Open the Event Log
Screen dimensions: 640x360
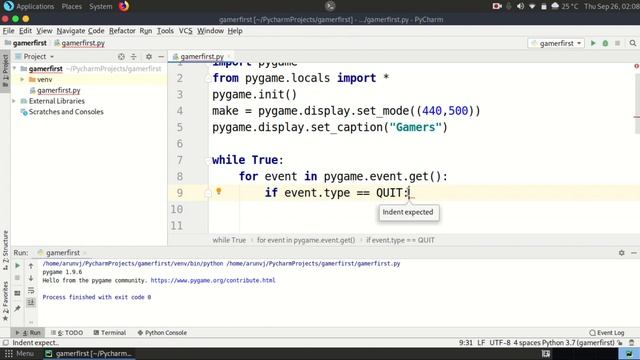607,333
